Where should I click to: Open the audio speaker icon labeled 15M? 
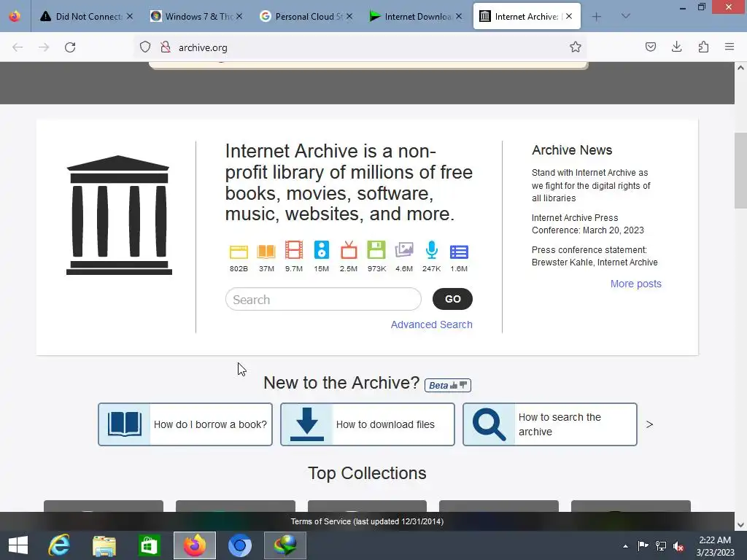(x=322, y=250)
